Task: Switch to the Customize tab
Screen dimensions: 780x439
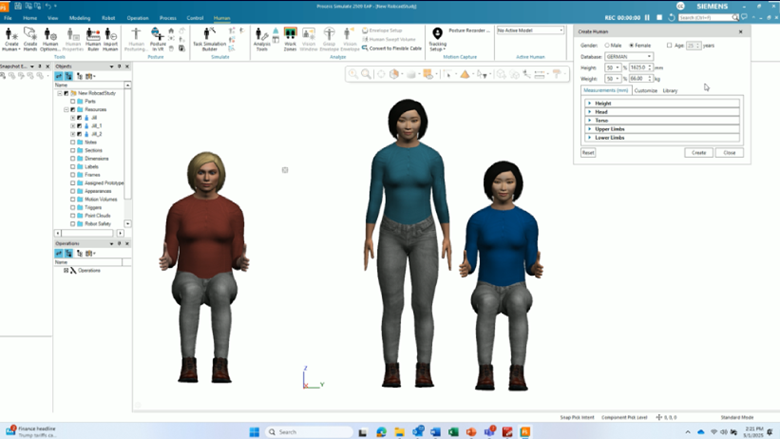Action: click(645, 91)
